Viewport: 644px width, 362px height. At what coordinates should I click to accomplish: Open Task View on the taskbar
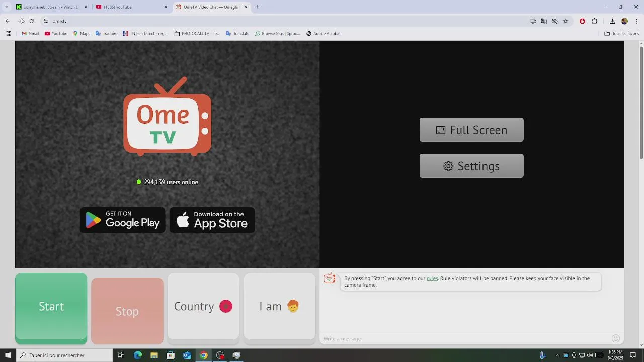(121, 355)
